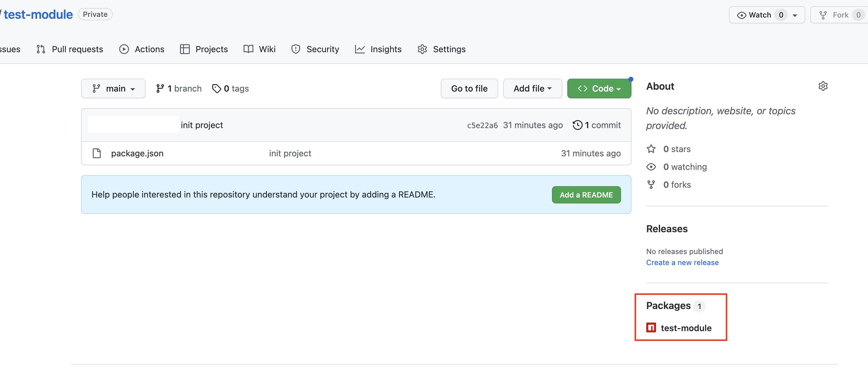Click the About section gear icon
This screenshot has height=368, width=868.
coord(823,86)
